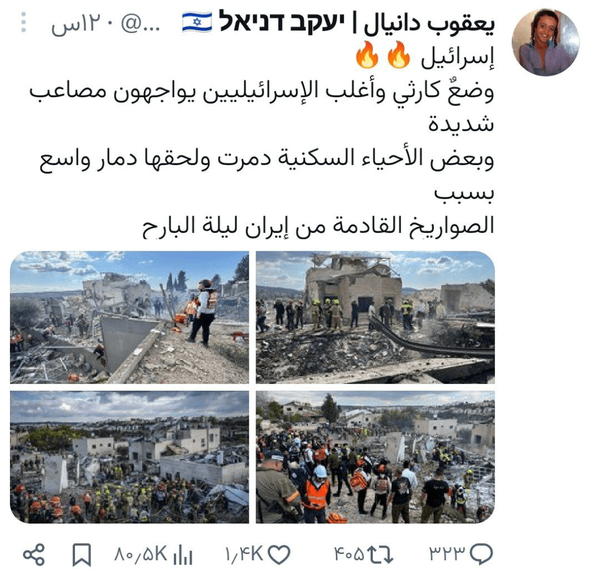Open the truncated @ username handle

pos(140,24)
